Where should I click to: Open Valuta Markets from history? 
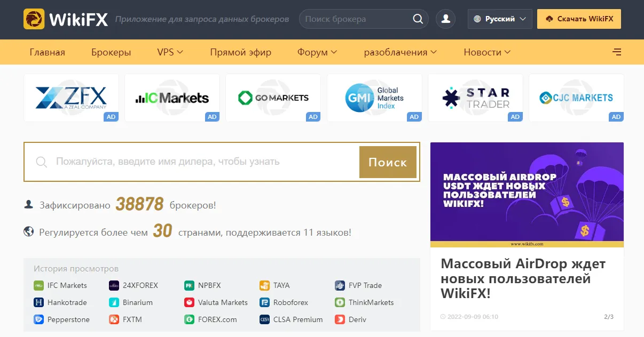pos(216,302)
